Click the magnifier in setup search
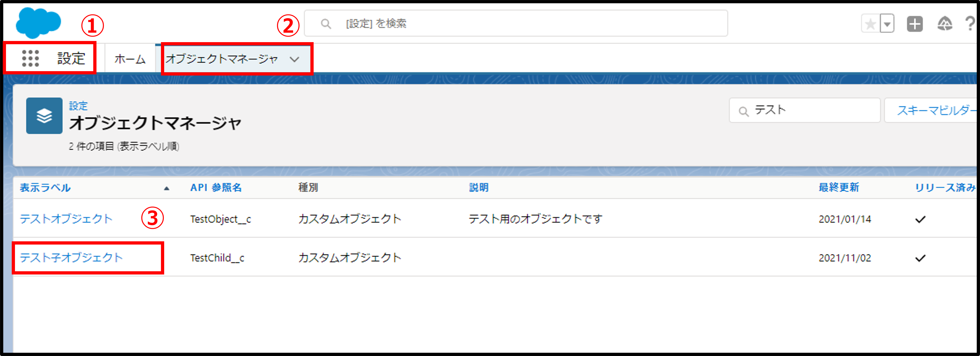The image size is (980, 356). 326,24
